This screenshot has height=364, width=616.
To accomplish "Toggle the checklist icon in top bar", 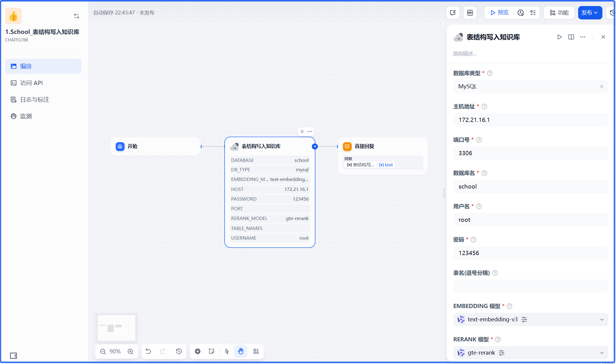I will click(x=533, y=13).
